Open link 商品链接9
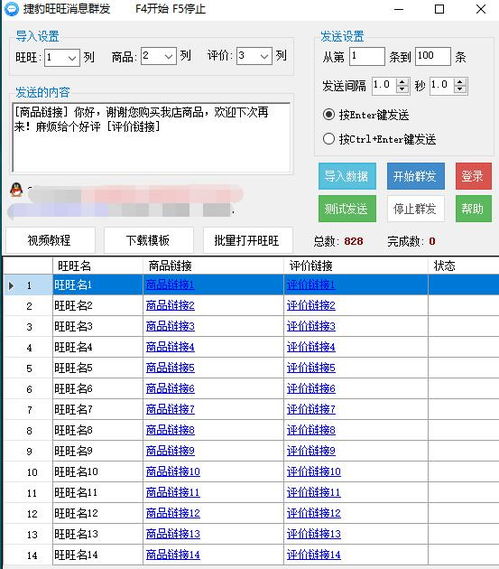The height and width of the screenshot is (569, 499). click(170, 451)
